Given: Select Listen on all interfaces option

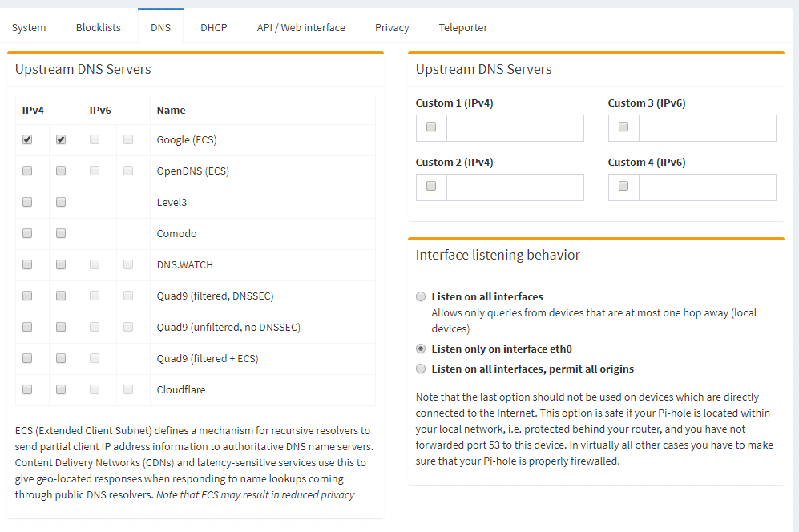Looking at the screenshot, I should pos(422,296).
